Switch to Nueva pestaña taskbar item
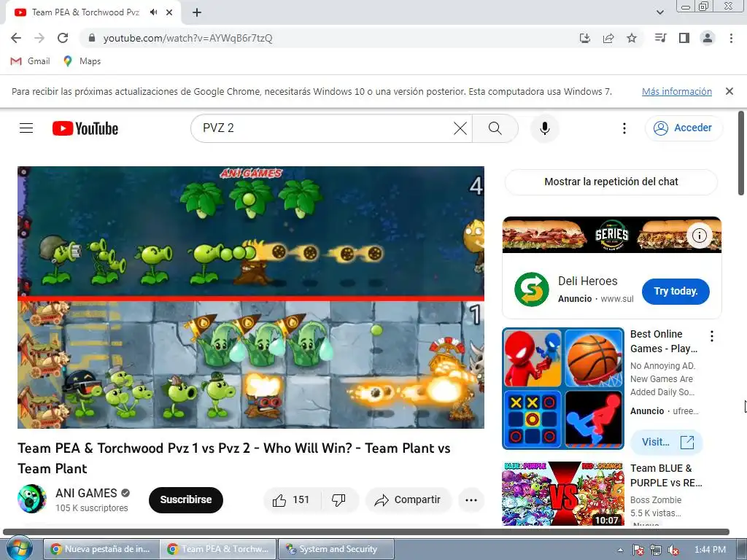The image size is (747, 560). click(x=101, y=549)
